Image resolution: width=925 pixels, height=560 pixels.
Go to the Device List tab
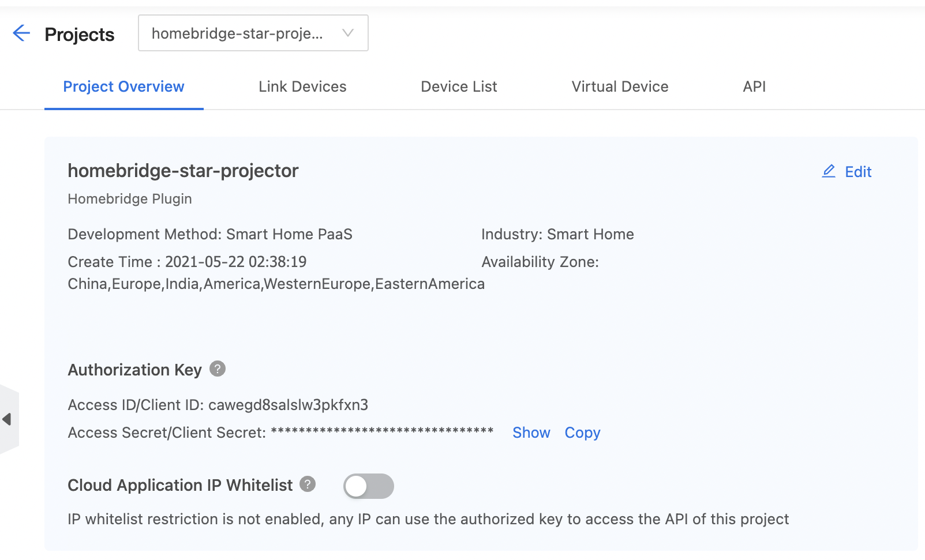click(459, 87)
